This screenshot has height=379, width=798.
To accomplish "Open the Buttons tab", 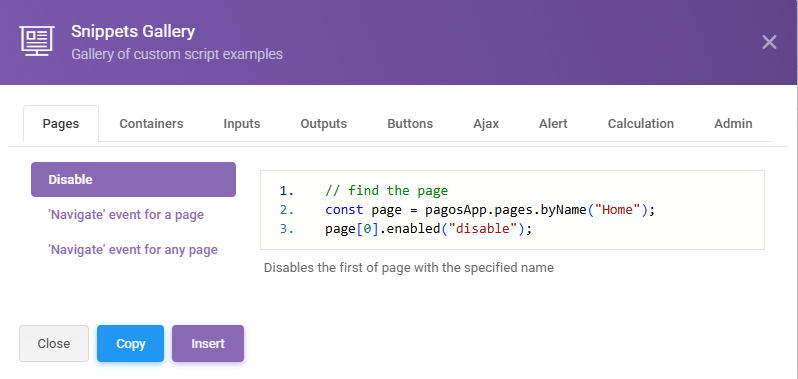I will (410, 124).
